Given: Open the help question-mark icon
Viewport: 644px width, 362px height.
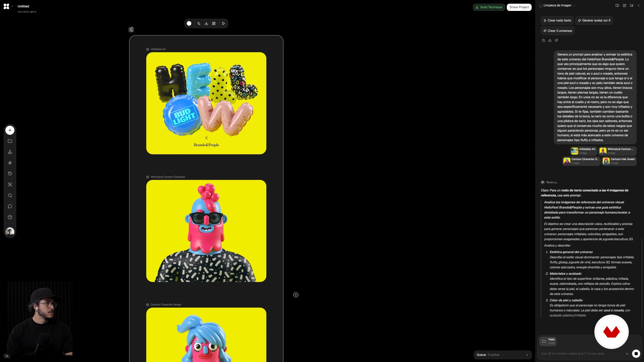Looking at the screenshot, I should tap(10, 217).
